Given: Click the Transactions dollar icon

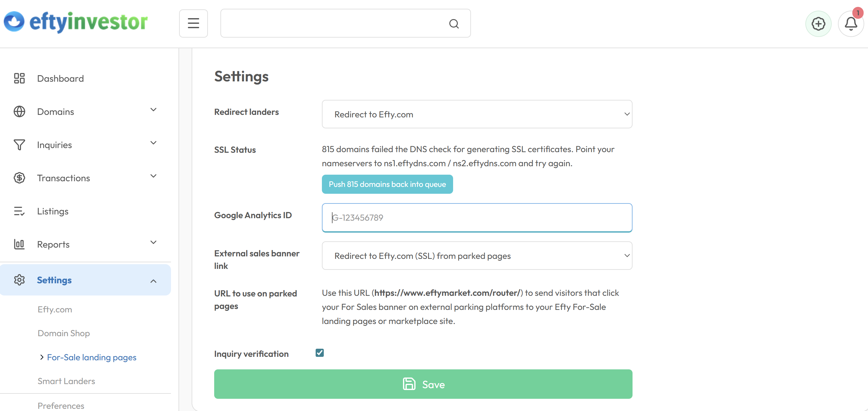Looking at the screenshot, I should pyautogui.click(x=19, y=177).
